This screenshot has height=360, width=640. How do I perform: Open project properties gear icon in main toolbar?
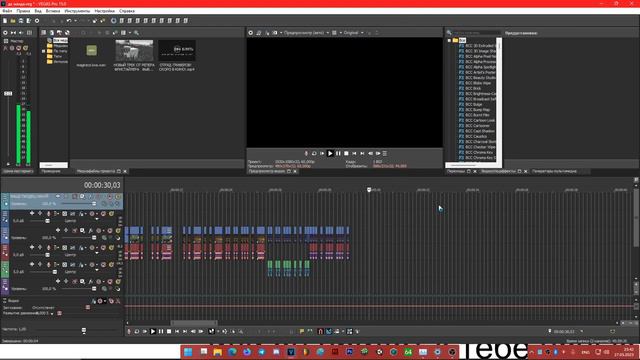(37, 20)
